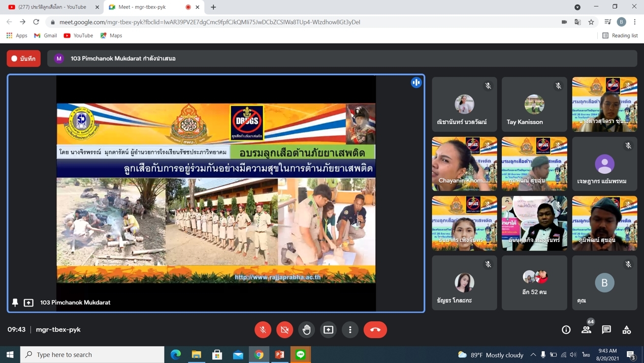The image size is (644, 363).
Task: Expand the Windows system tray hidden icons
Action: click(533, 354)
